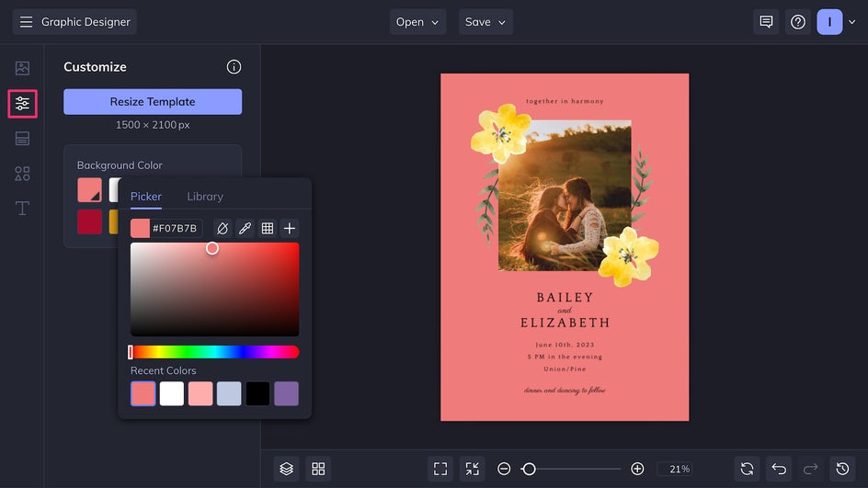Select the top-left yellow flower graphic
Viewport: 868px width, 488px height.
501,133
